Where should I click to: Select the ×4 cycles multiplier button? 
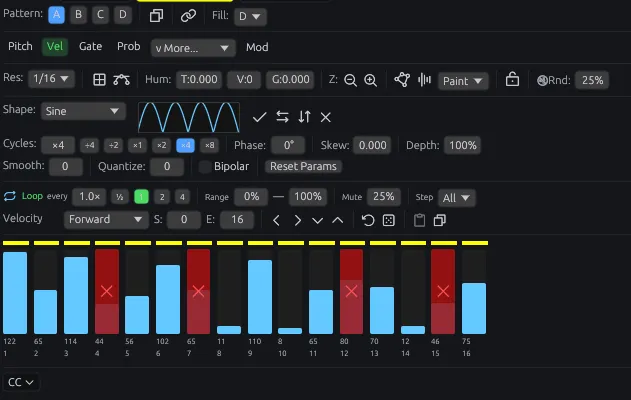[186, 145]
